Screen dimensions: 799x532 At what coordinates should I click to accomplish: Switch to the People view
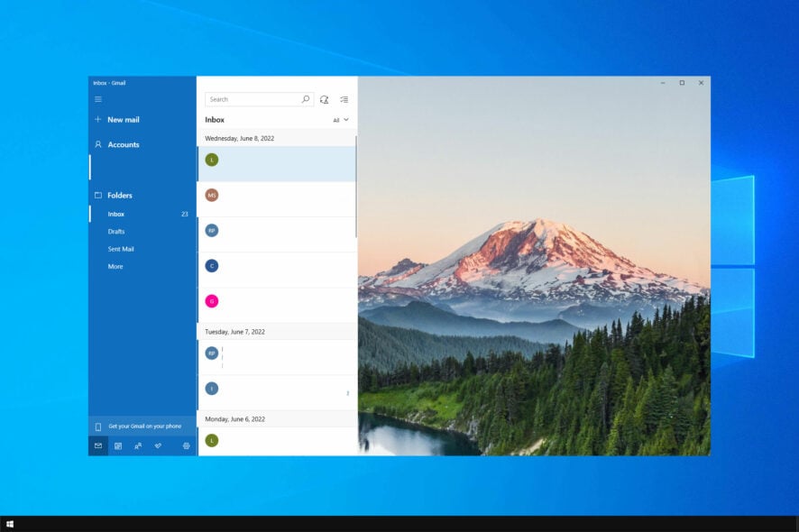[x=140, y=445]
